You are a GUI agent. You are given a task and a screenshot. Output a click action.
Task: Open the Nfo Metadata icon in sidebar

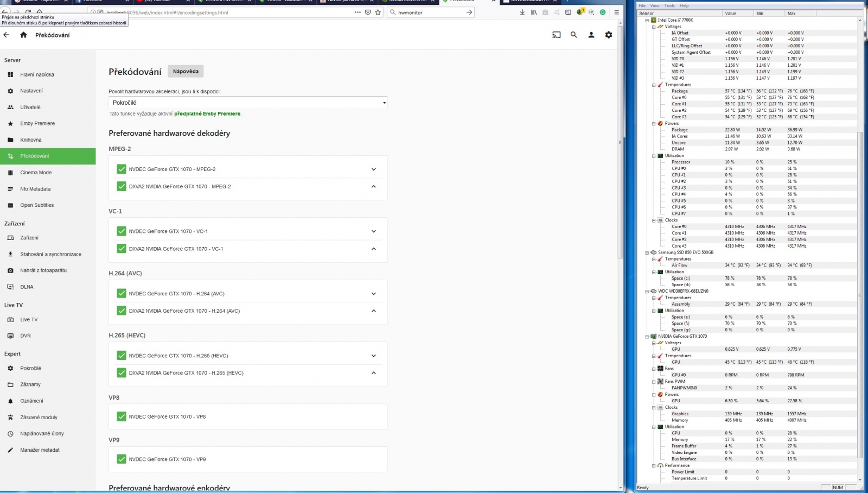(x=10, y=189)
